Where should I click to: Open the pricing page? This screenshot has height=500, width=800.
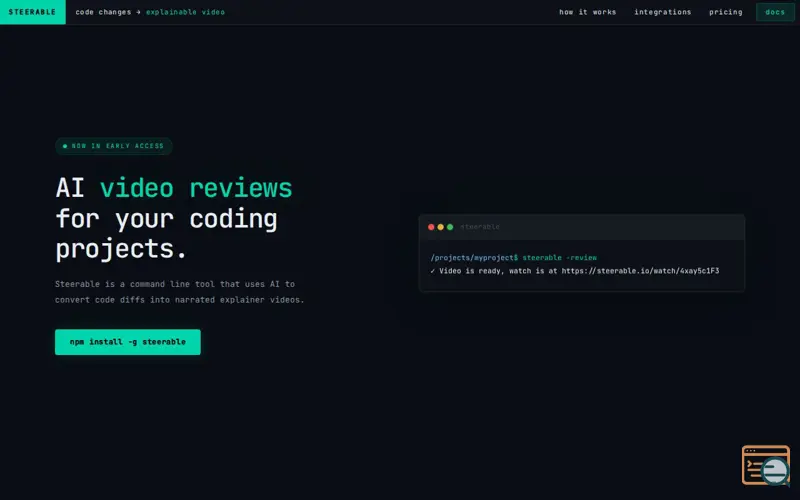pyautogui.click(x=726, y=12)
